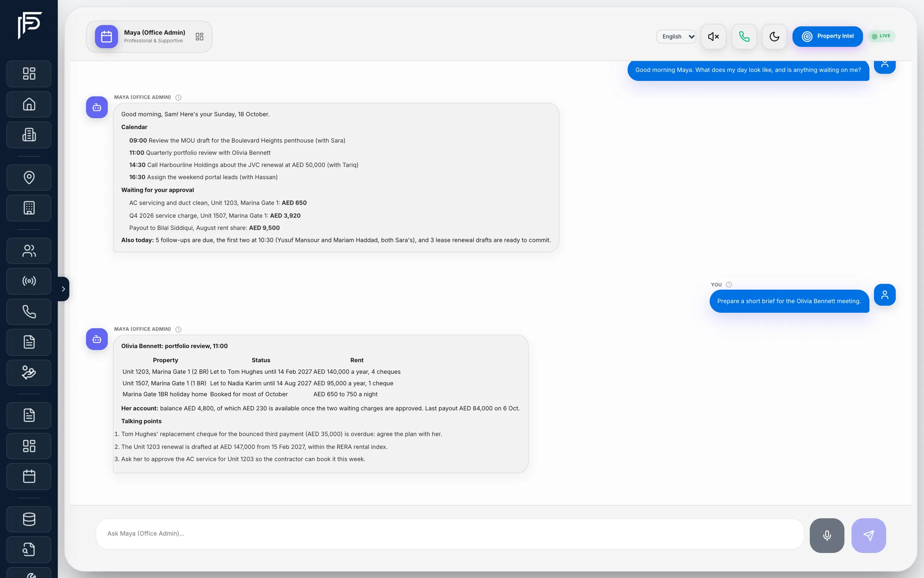
Task: Open the phone icon in the sidebar
Action: tap(29, 312)
